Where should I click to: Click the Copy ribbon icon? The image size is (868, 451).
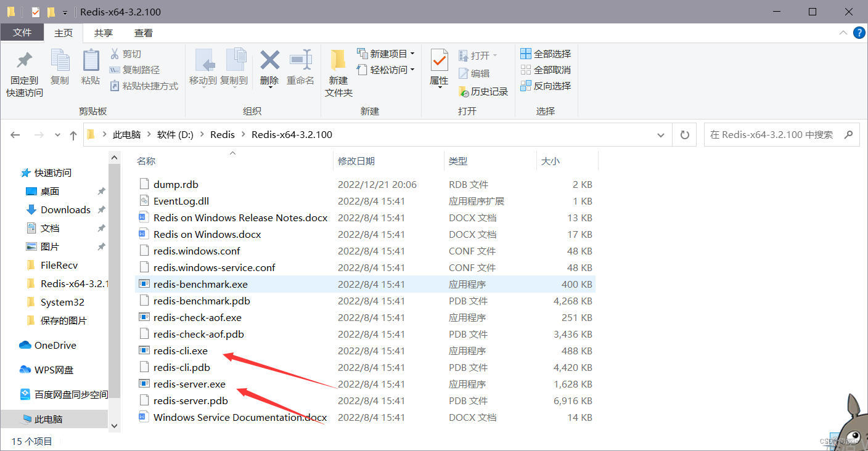click(60, 60)
